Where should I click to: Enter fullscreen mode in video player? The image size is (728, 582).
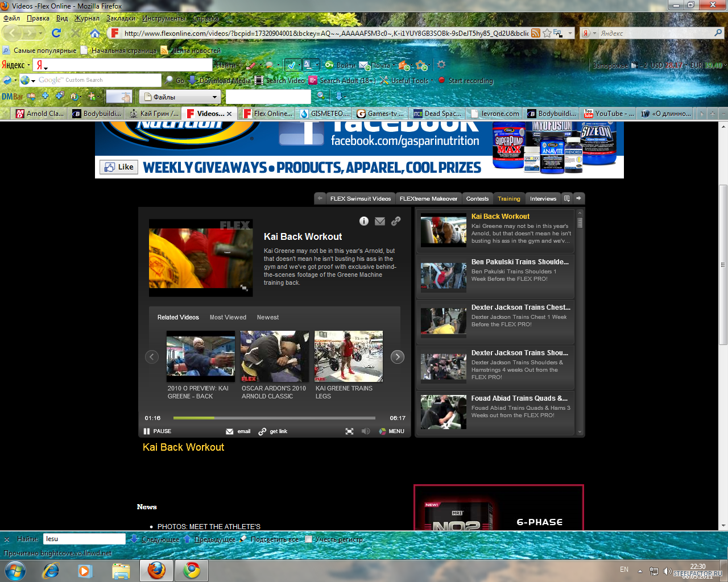tap(349, 431)
